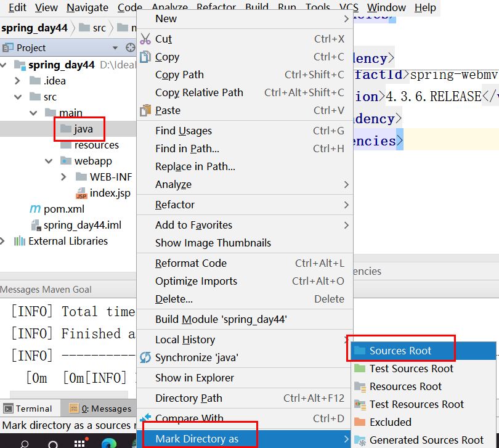Screen dimensions: 499x448
Task: Open the Help menu
Action: 425,7
